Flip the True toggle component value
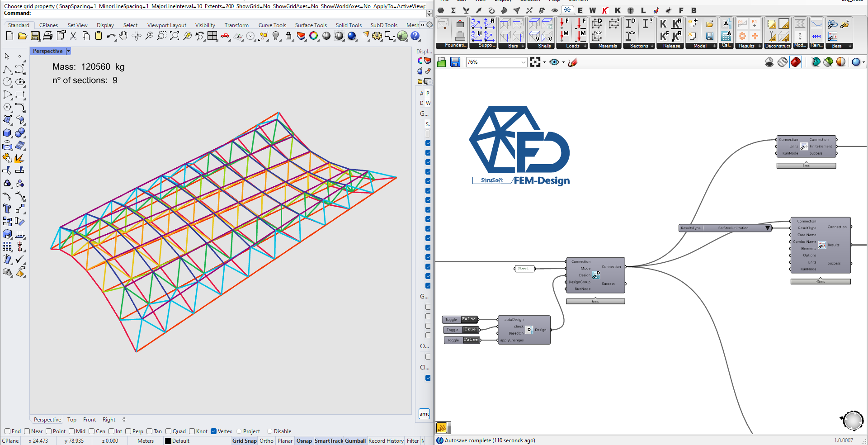This screenshot has height=445, width=868. click(470, 330)
